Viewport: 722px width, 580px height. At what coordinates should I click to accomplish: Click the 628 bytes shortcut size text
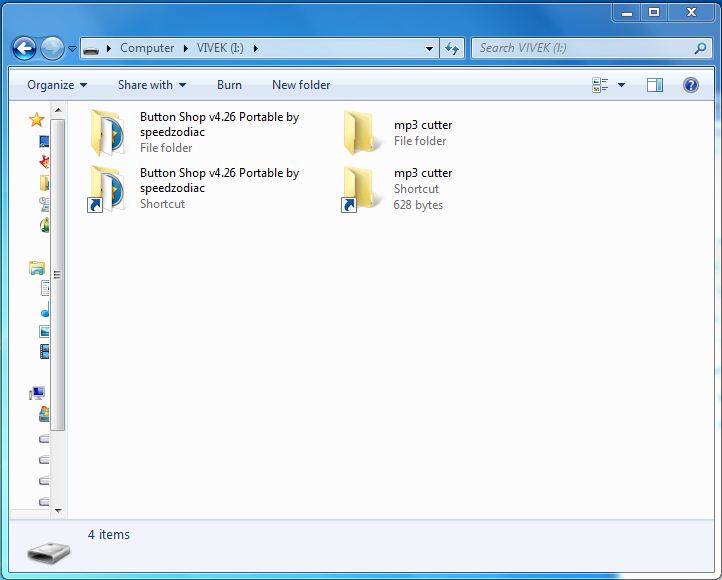click(418, 205)
